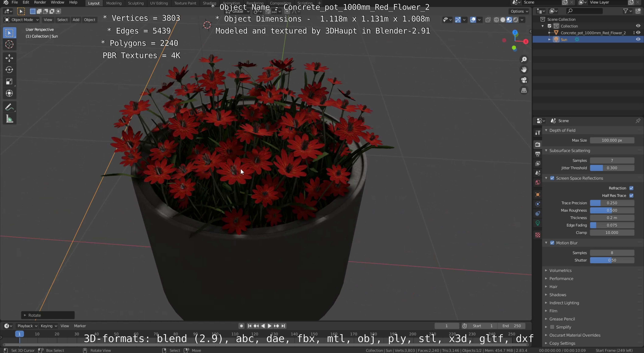The height and width of the screenshot is (353, 644).
Task: Open the Texture properties tab
Action: pyautogui.click(x=538, y=235)
